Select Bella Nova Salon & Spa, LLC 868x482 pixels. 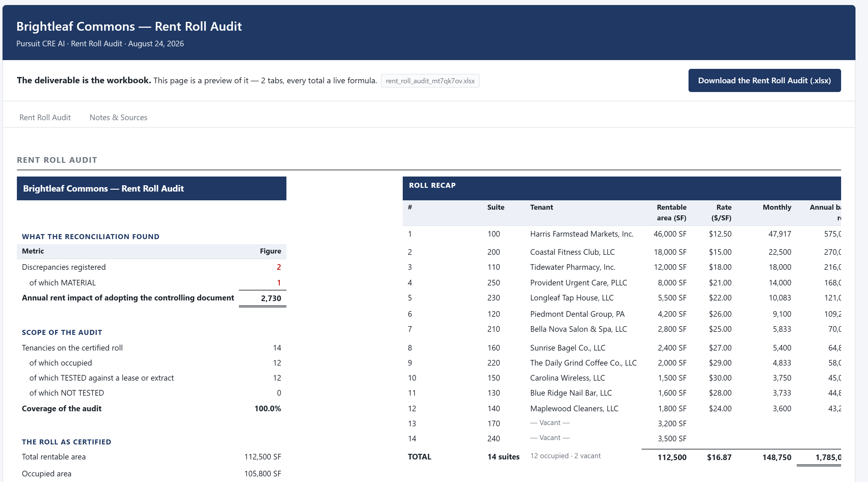point(578,329)
